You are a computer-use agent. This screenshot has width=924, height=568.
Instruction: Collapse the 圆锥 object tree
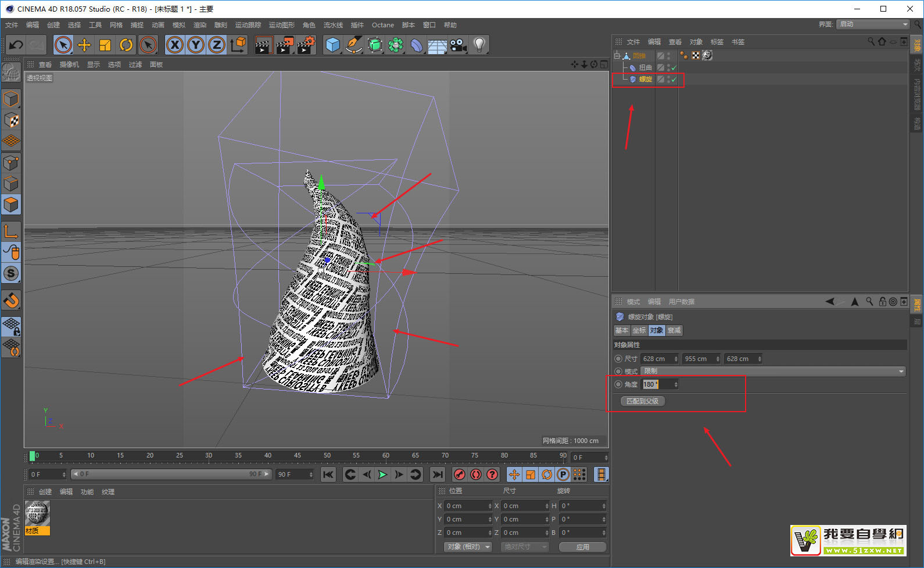point(617,56)
